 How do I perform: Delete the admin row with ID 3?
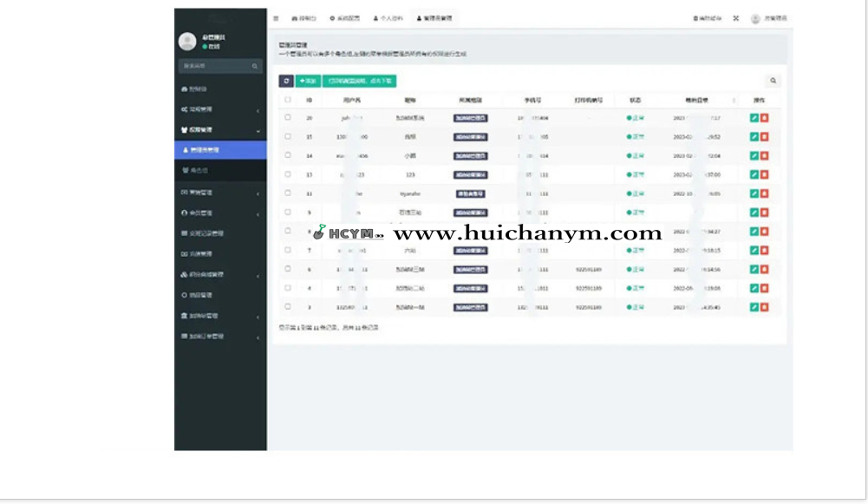click(x=765, y=307)
